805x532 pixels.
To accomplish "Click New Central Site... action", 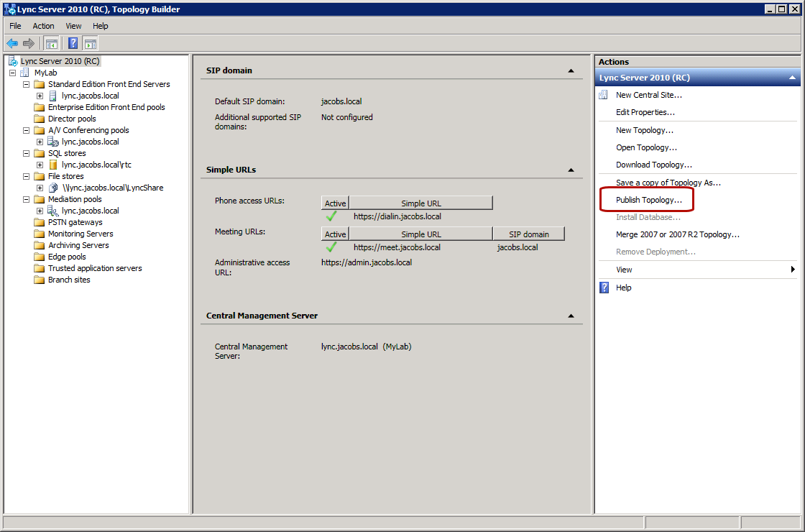I will pyautogui.click(x=649, y=95).
